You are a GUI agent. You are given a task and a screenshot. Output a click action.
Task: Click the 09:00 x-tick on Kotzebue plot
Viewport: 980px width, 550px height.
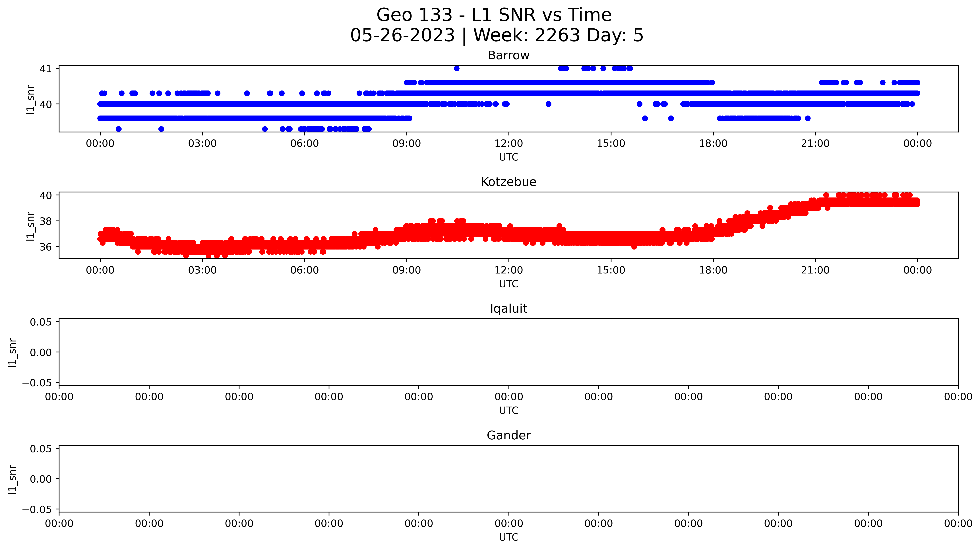coord(407,270)
